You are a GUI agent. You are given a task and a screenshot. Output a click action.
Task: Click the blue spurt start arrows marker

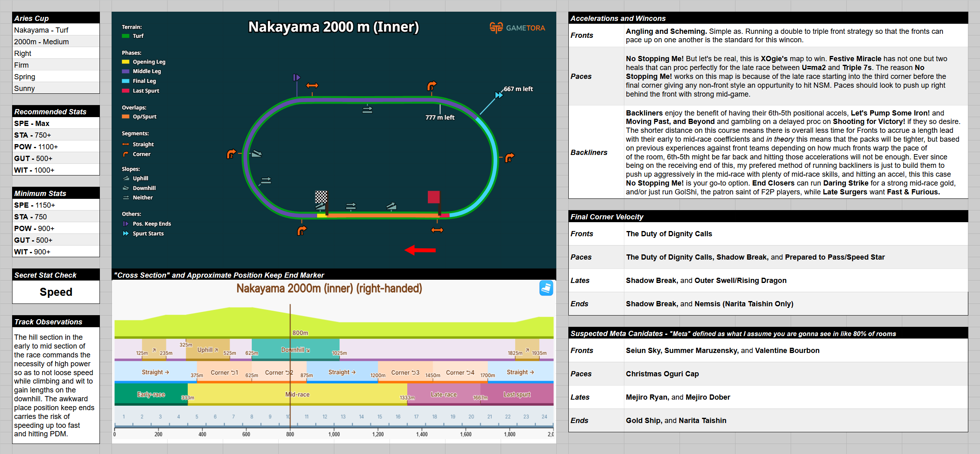pyautogui.click(x=499, y=95)
